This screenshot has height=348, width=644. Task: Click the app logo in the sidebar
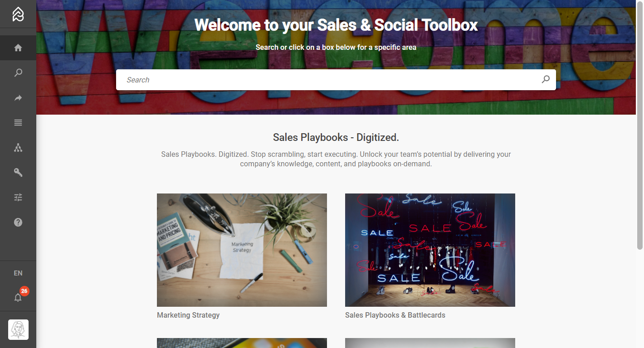coord(18,14)
